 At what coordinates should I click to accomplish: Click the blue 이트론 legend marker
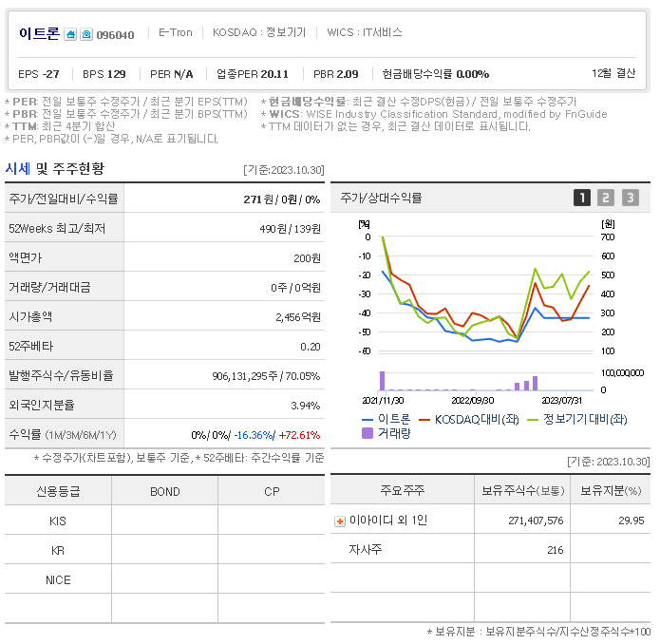(x=368, y=420)
